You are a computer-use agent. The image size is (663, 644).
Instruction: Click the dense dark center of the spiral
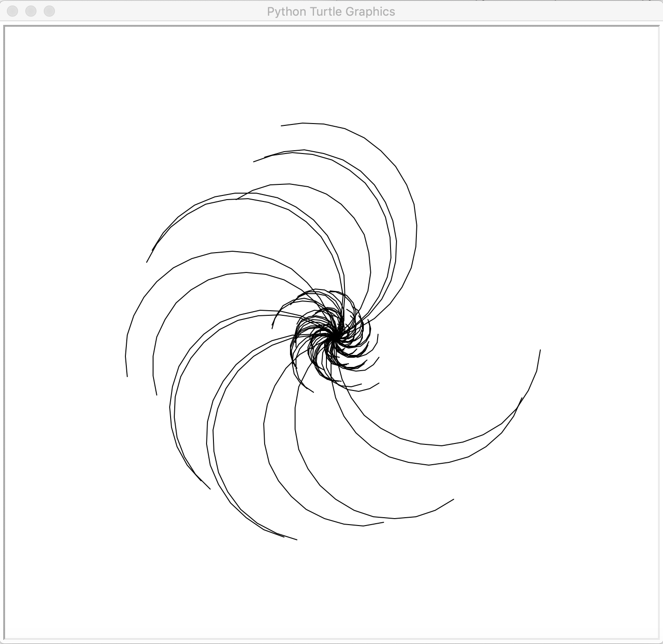pyautogui.click(x=332, y=337)
